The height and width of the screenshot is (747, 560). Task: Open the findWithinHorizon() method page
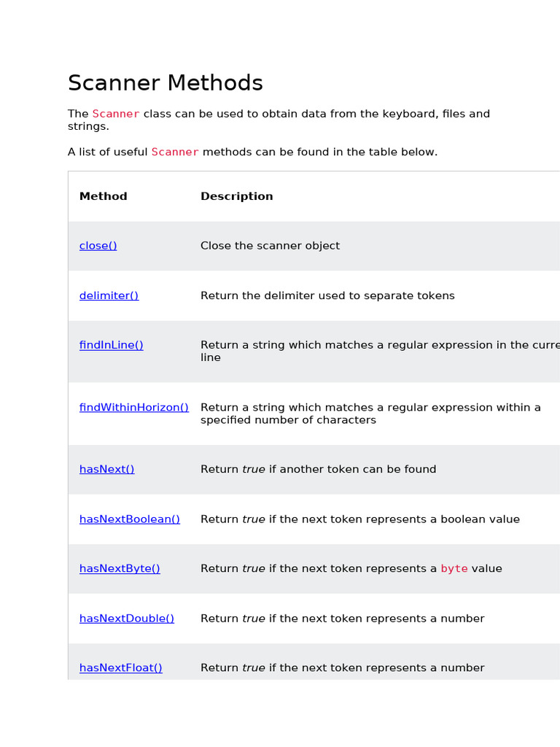(x=134, y=408)
